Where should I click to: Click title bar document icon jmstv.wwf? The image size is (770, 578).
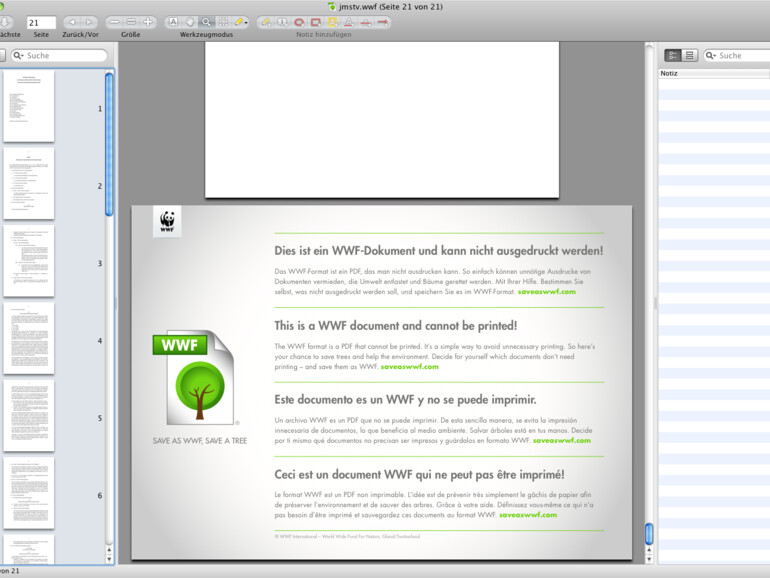pyautogui.click(x=332, y=6)
